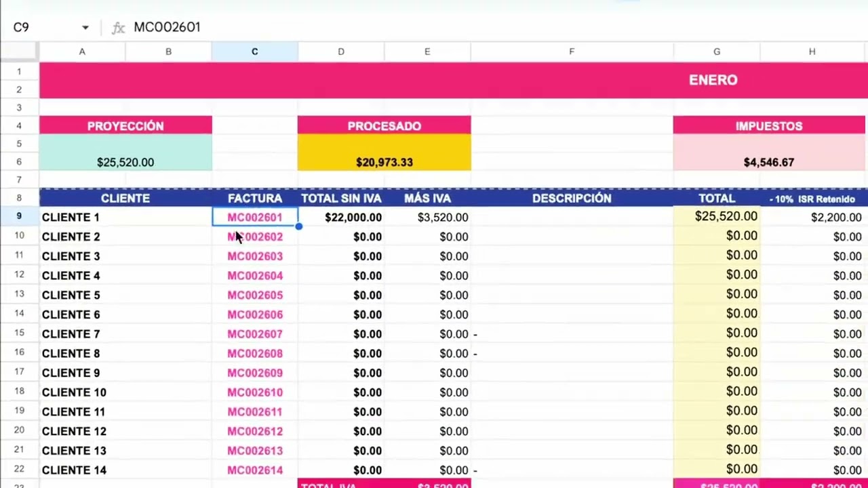
Task: Open the name box dropdown arrow
Action: coord(85,27)
